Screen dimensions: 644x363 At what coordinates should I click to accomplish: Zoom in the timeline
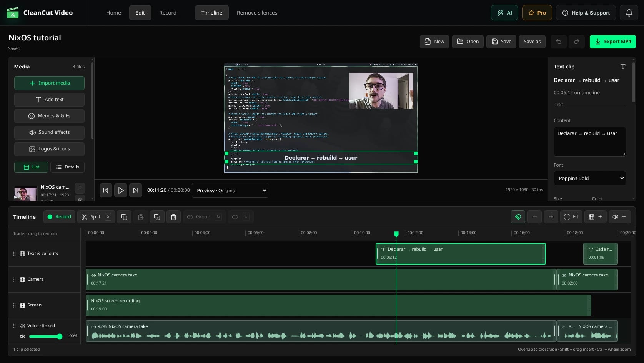click(x=551, y=217)
